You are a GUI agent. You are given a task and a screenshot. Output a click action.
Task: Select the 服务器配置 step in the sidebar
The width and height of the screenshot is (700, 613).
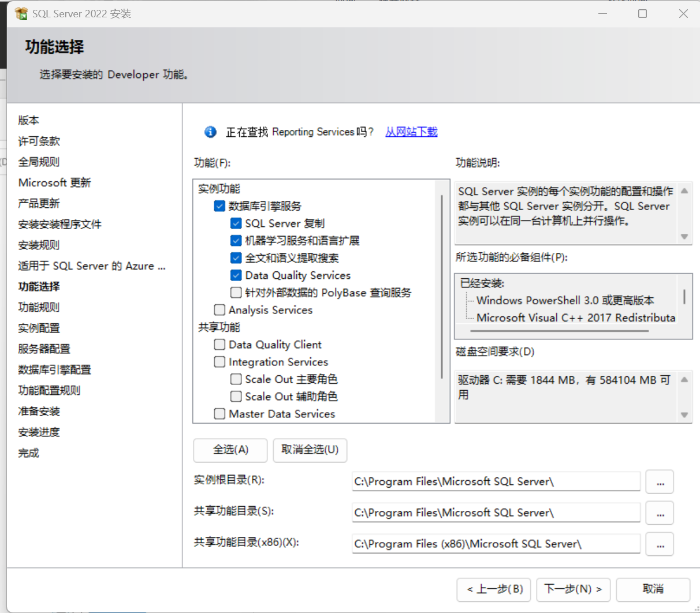click(44, 349)
